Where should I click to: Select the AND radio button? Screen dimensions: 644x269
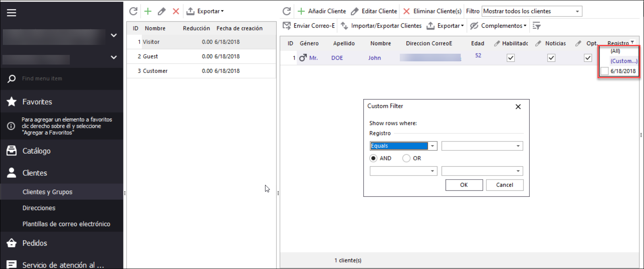(373, 158)
